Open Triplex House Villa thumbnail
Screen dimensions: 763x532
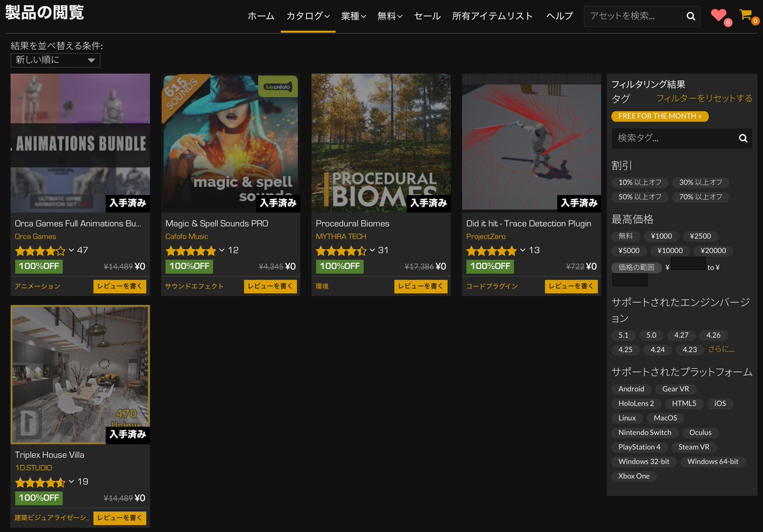click(80, 374)
